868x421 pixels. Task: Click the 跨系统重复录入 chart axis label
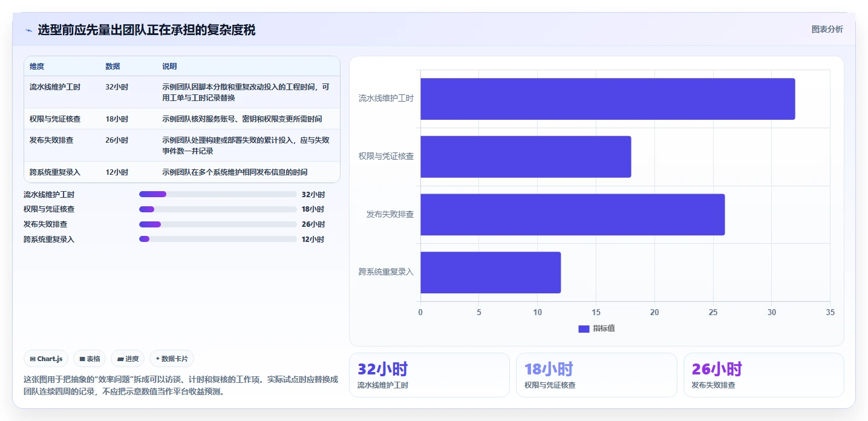tap(386, 272)
